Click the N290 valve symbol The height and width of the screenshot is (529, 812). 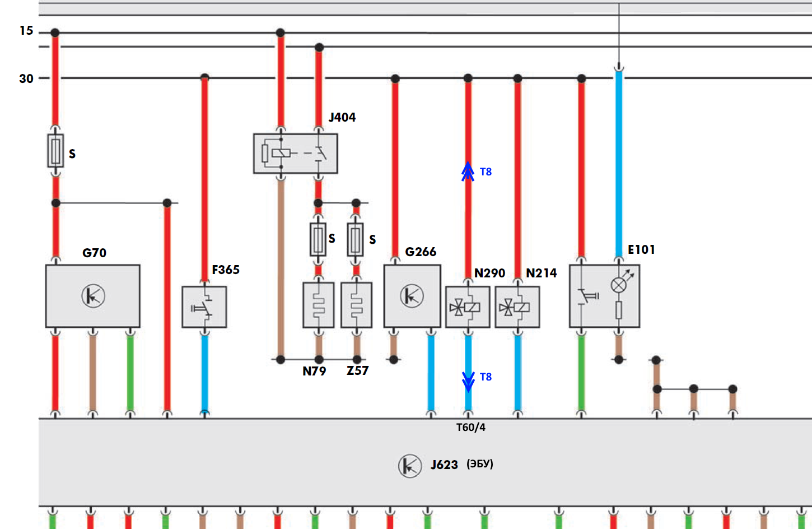coord(468,307)
